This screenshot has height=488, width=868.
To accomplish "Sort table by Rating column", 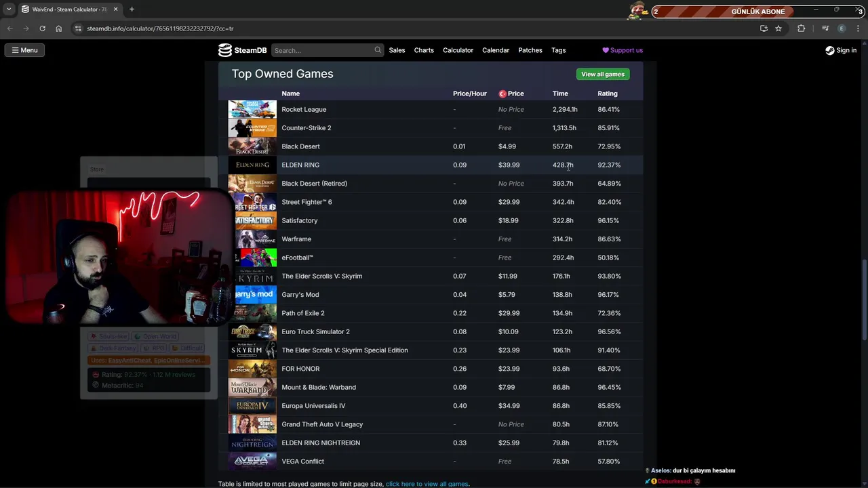I will pyautogui.click(x=608, y=94).
